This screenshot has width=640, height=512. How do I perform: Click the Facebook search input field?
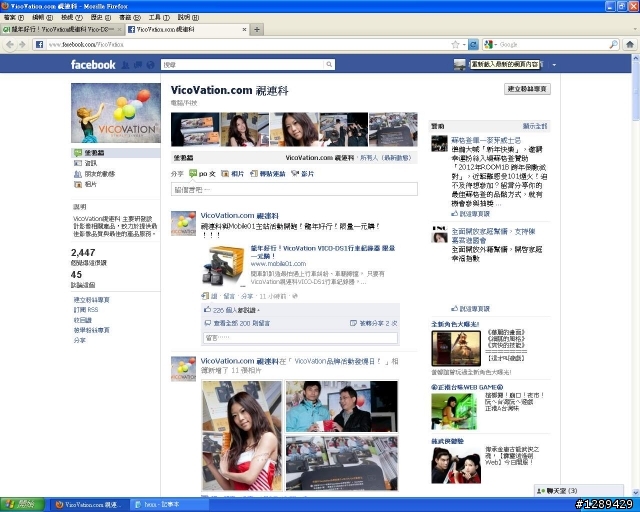[x=243, y=65]
